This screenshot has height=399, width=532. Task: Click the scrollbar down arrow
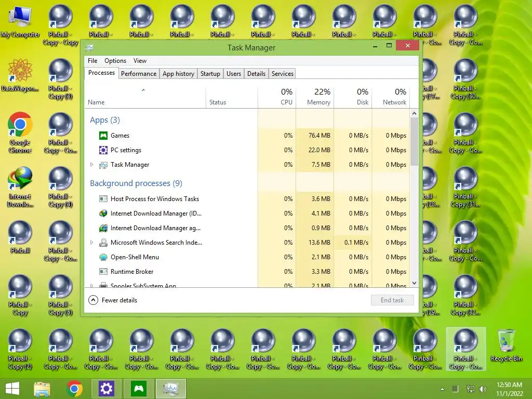[x=414, y=283]
